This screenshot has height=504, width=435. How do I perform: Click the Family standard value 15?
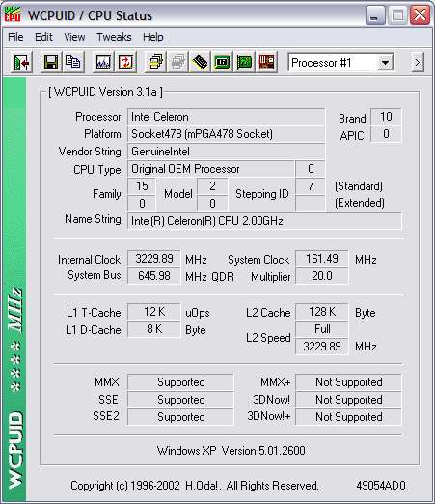(142, 186)
